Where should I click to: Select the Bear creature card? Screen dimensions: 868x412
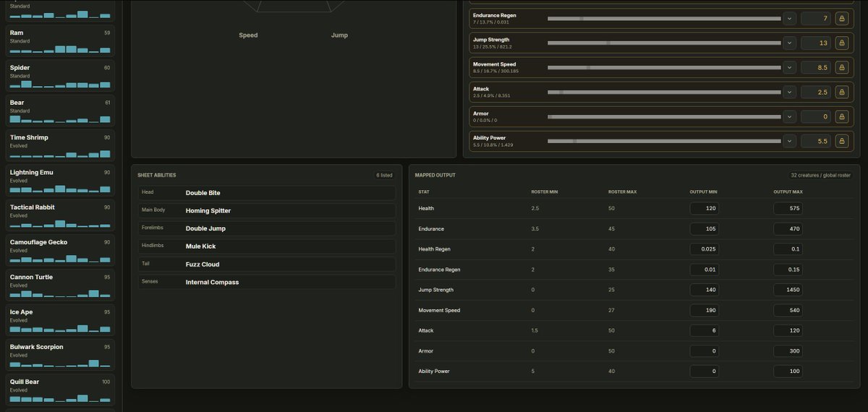tap(60, 111)
